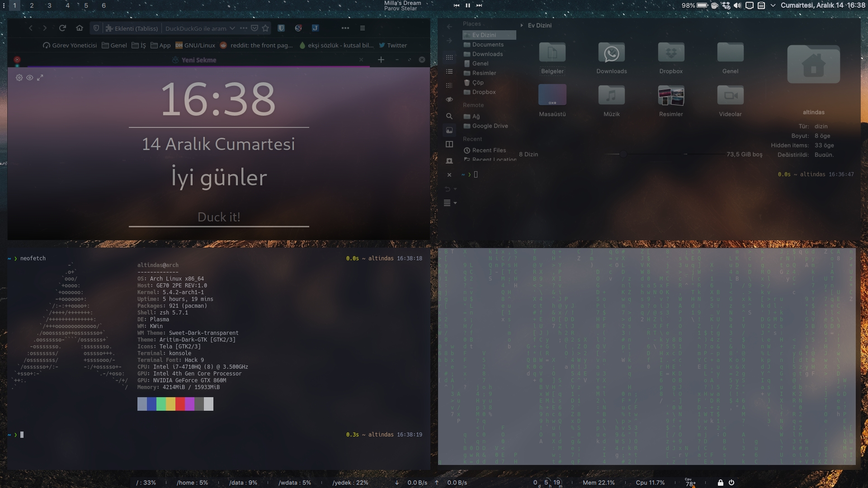Viewport: 868px width, 488px height.
Task: Open the blue J extension icon
Action: click(315, 28)
